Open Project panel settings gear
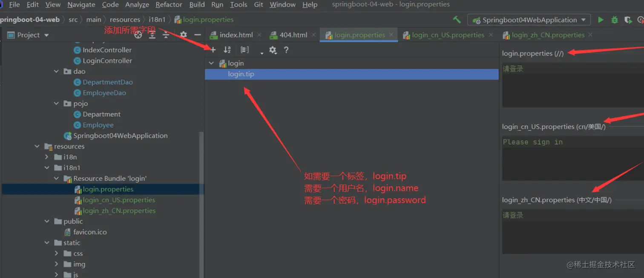The width and height of the screenshot is (644, 278). coord(183,35)
